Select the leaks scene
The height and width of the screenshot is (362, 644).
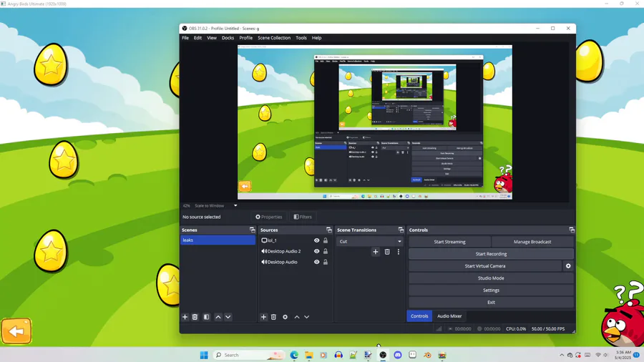coord(218,240)
